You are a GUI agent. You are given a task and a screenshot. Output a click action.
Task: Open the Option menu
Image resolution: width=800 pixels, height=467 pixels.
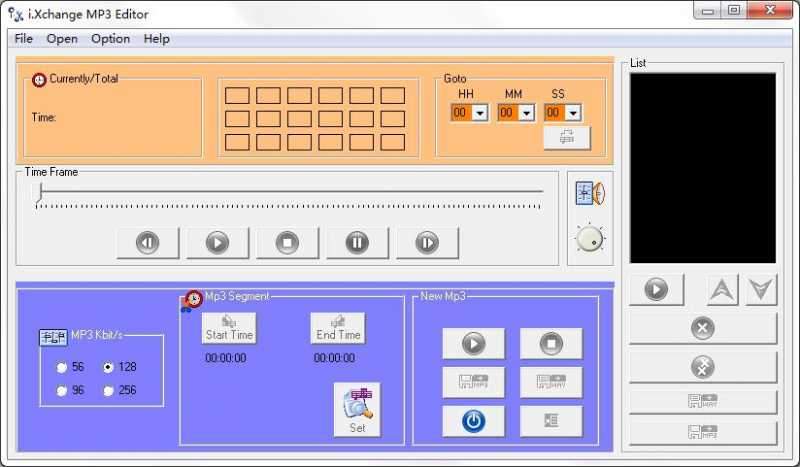(x=110, y=39)
